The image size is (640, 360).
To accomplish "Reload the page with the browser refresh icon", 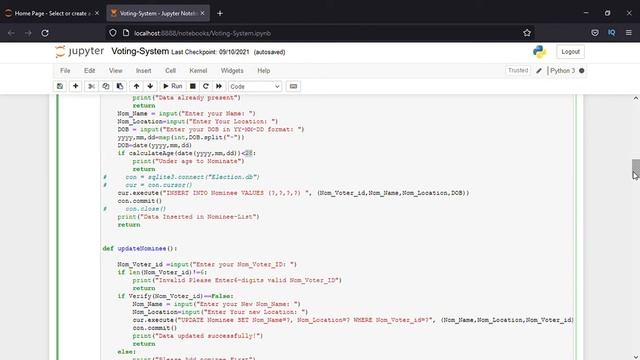I will pyautogui.click(x=45, y=33).
